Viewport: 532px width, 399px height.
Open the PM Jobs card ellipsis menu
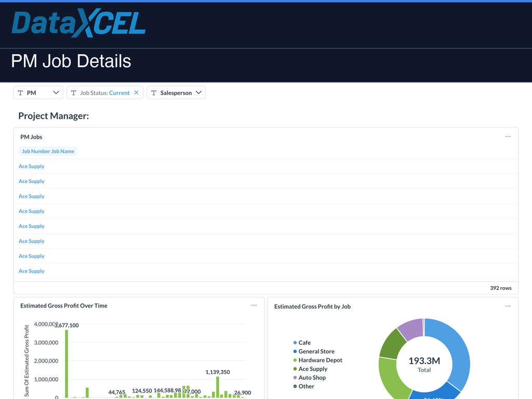click(x=508, y=137)
